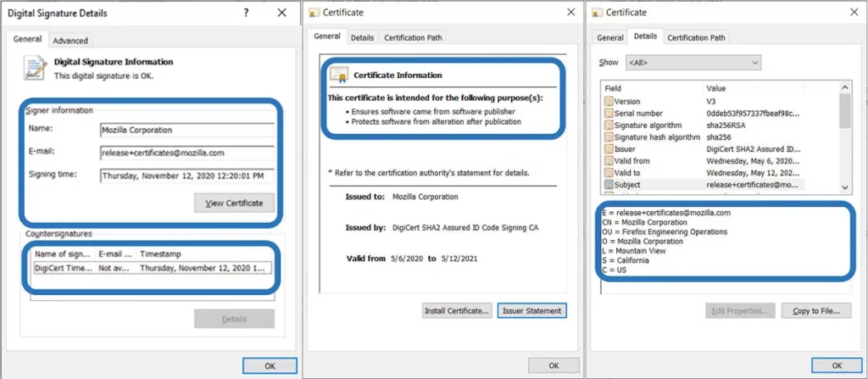Select the DigiCert Timestamp countersignature row
The width and height of the screenshot is (868, 379).
coord(153,268)
